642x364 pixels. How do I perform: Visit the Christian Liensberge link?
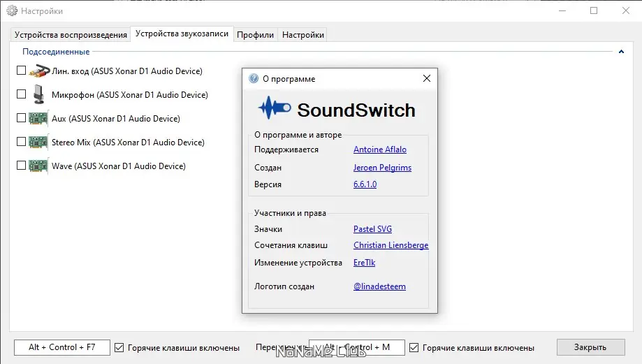pyautogui.click(x=391, y=245)
